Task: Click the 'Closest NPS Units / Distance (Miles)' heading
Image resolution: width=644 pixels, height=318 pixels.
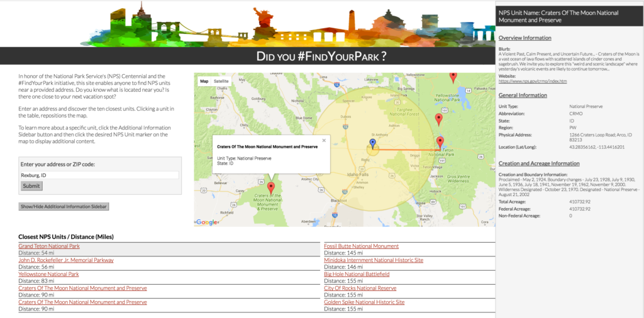Action: click(66, 237)
